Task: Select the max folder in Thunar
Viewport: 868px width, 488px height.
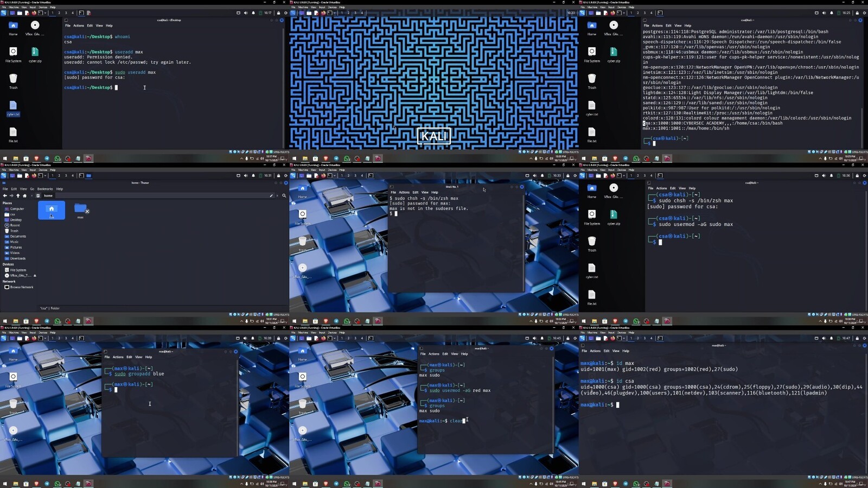Action: pyautogui.click(x=80, y=210)
